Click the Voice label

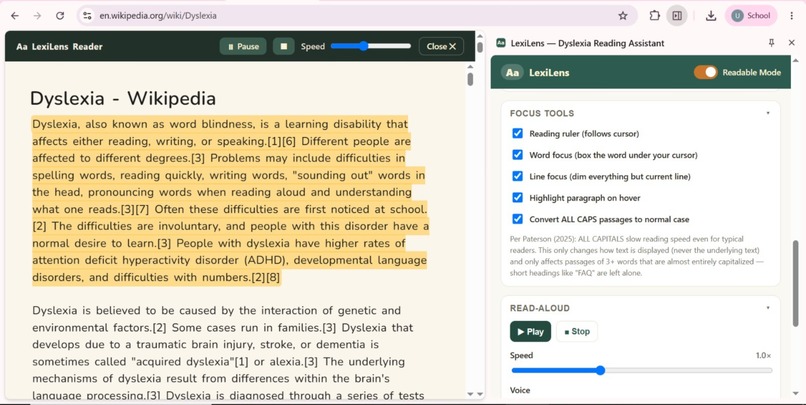[520, 390]
